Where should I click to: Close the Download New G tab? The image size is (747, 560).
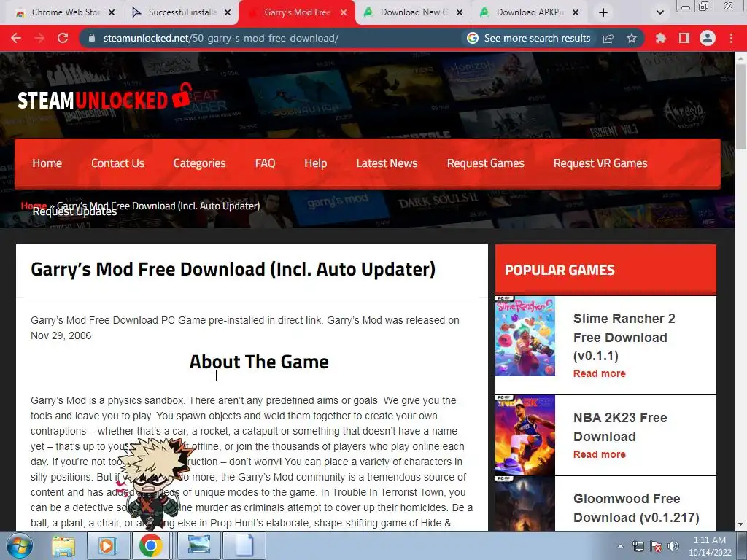pyautogui.click(x=460, y=12)
